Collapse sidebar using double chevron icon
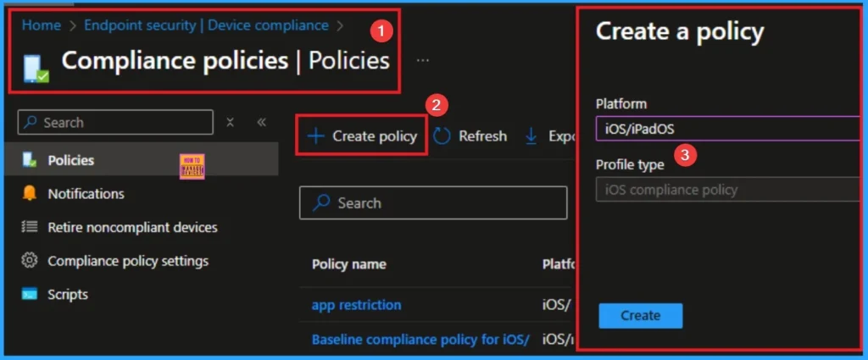The width and height of the screenshot is (868, 360). click(x=262, y=122)
